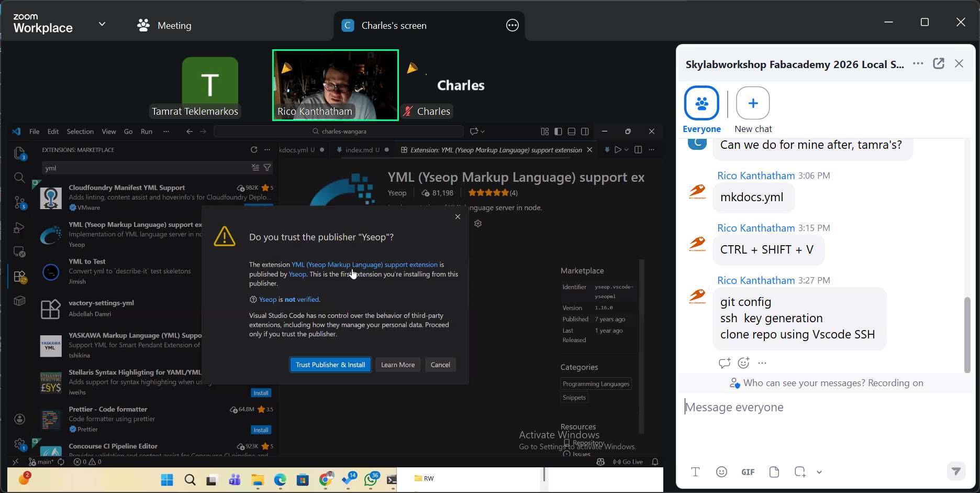This screenshot has width=980, height=493.
Task: Open the chat more options ellipsis
Action: pyautogui.click(x=918, y=63)
